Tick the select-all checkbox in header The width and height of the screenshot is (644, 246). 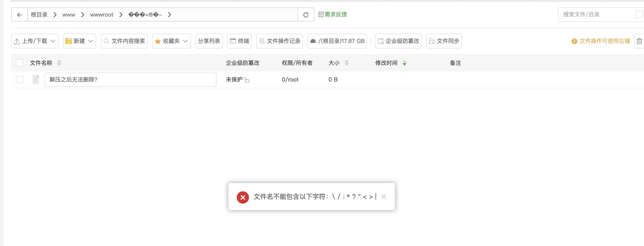point(20,63)
